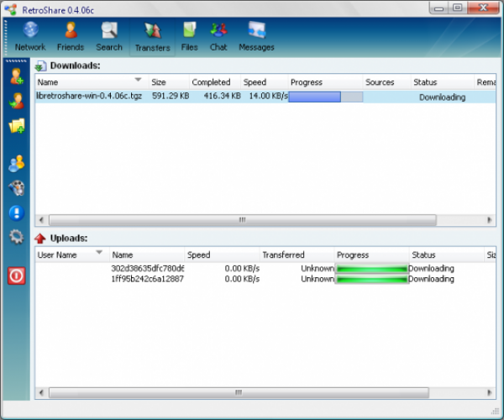Click sidebar person icon with green arrow
The image size is (504, 420).
point(17,101)
